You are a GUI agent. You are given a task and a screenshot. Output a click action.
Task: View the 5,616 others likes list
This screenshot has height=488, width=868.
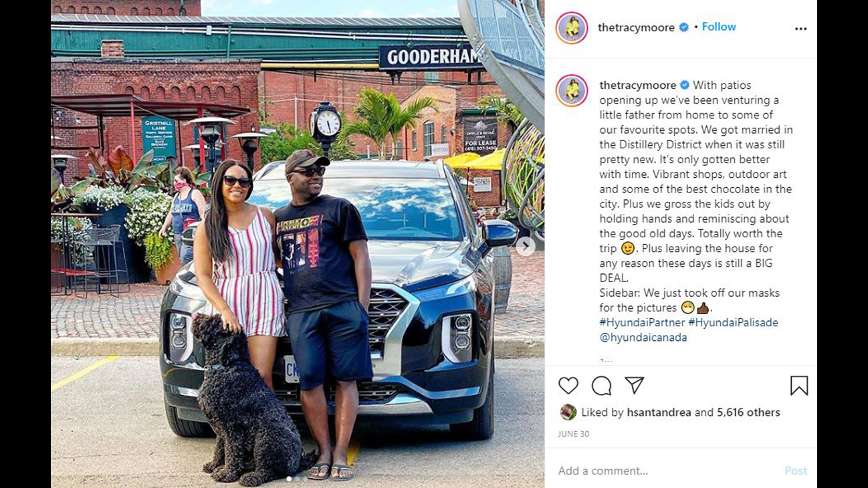coord(748,412)
